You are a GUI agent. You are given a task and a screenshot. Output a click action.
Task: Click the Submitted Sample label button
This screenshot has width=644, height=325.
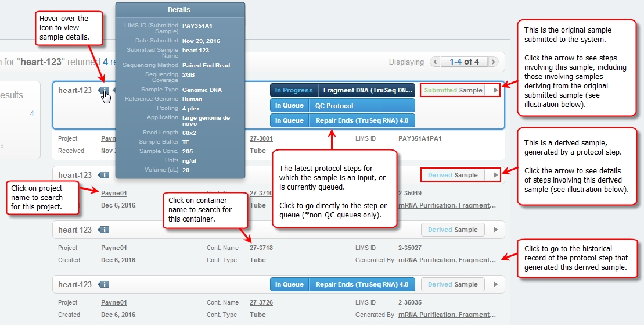click(x=453, y=90)
